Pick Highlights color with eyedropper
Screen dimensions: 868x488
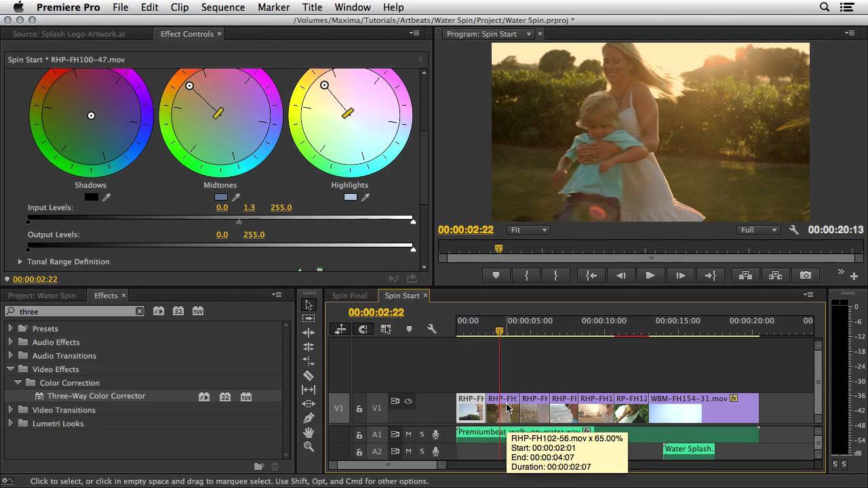[366, 197]
